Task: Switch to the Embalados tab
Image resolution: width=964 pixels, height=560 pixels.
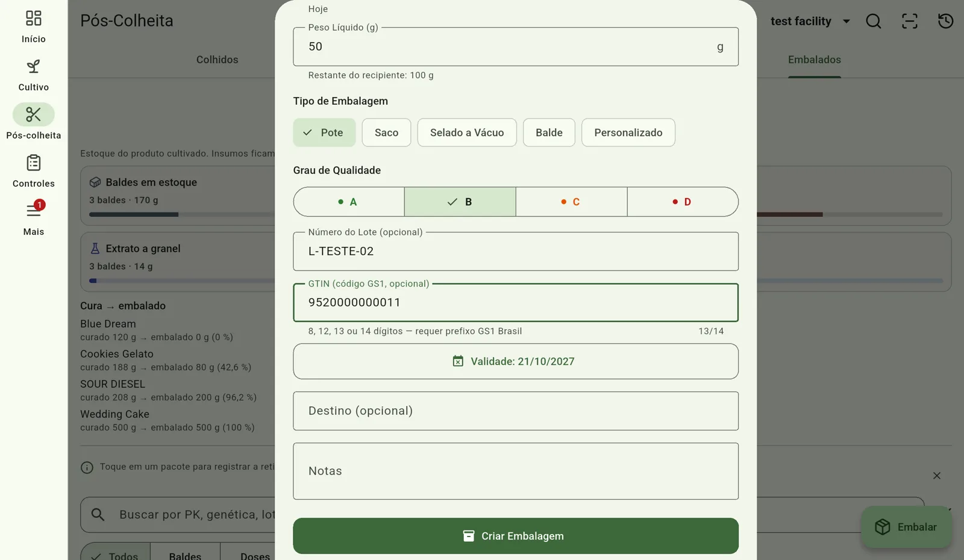Action: click(815, 60)
